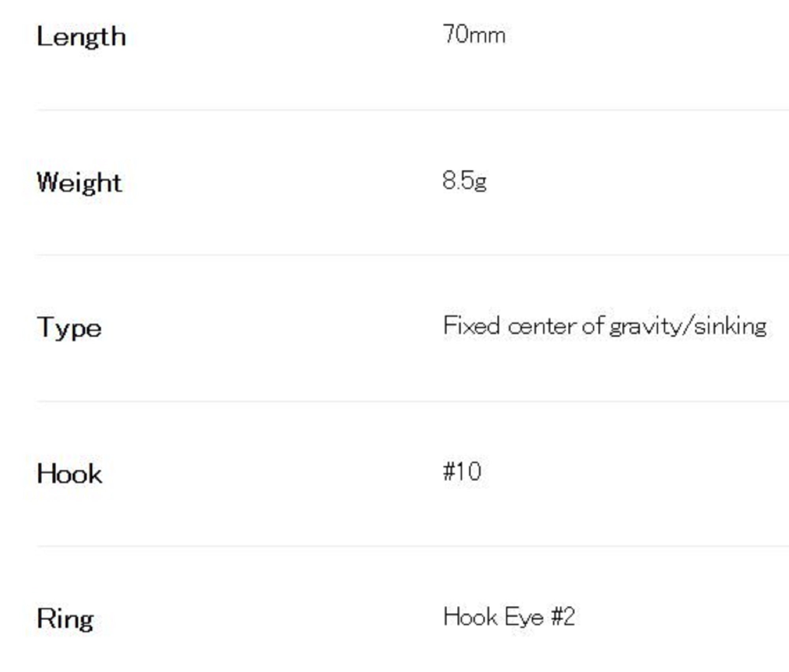Click the word "sinking" in Type value
This screenshot has height=672, width=789.
(x=730, y=327)
